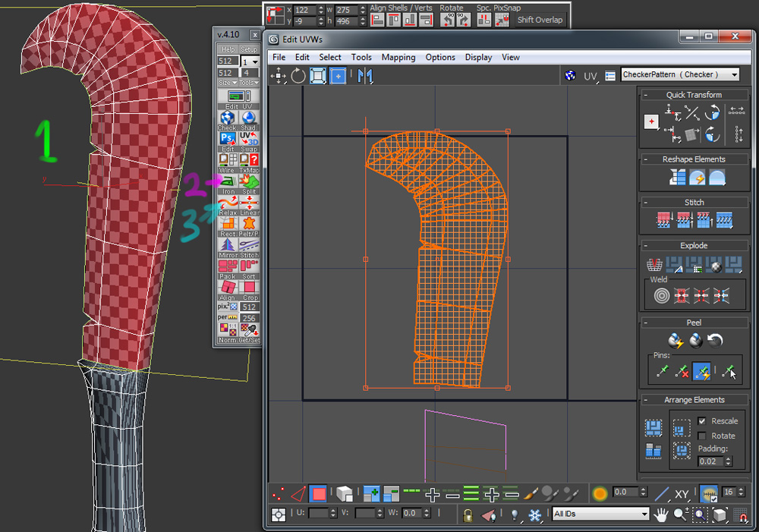
Task: Expand the All IDs dropdown
Action: coord(644,514)
